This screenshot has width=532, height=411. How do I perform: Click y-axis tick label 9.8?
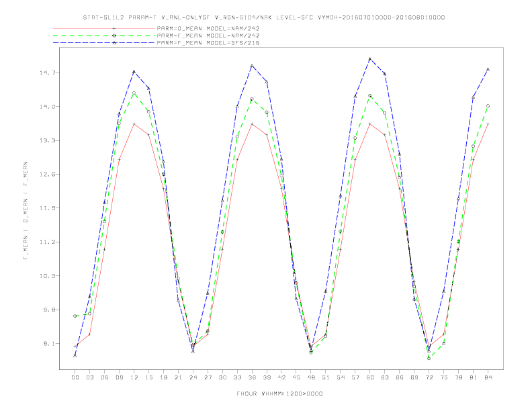(x=49, y=310)
